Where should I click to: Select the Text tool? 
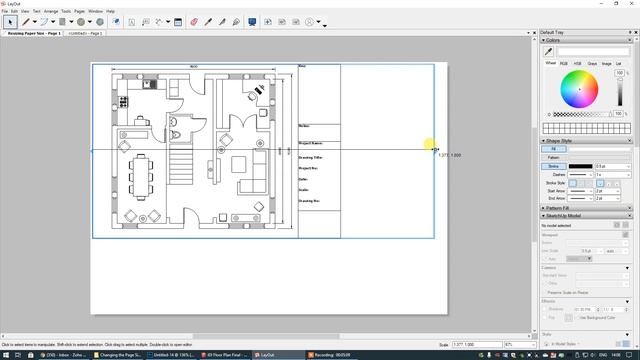[x=131, y=22]
